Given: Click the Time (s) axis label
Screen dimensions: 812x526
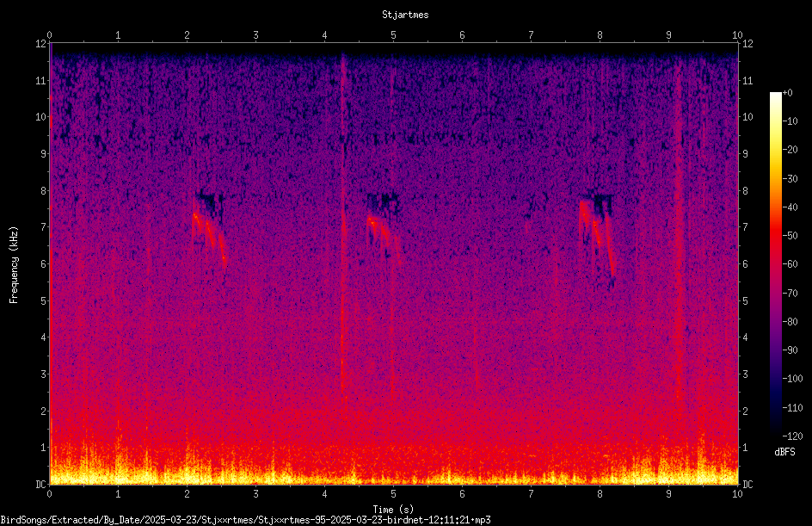Looking at the screenshot, I should tap(393, 510).
